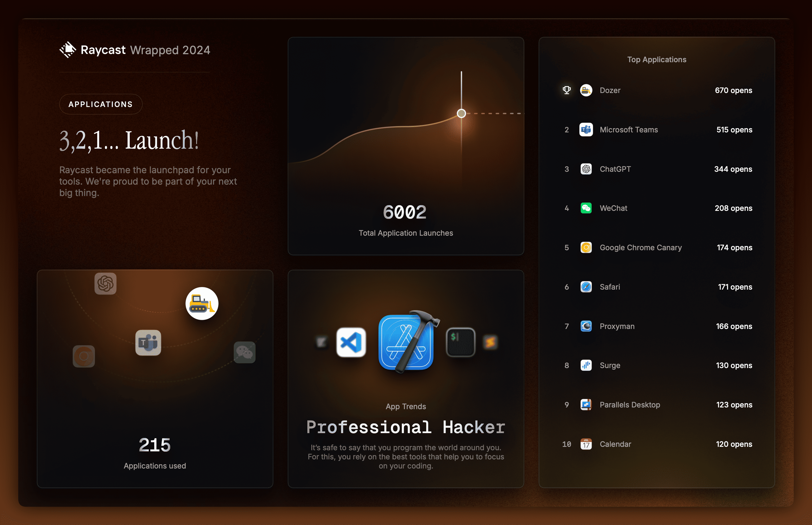Click the Terminal icon beside Xcode
This screenshot has width=812, height=525.
click(x=460, y=342)
